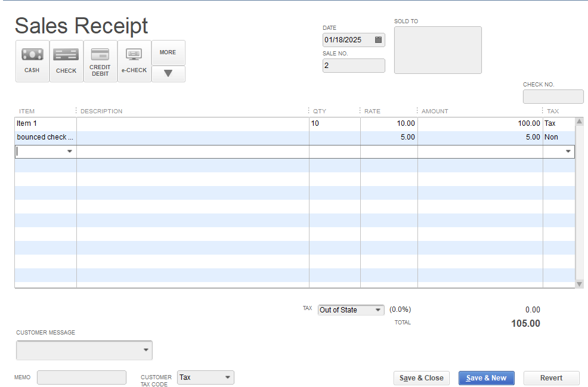This screenshot has width=588, height=387.
Task: Click the Memo input field
Action: click(82, 377)
